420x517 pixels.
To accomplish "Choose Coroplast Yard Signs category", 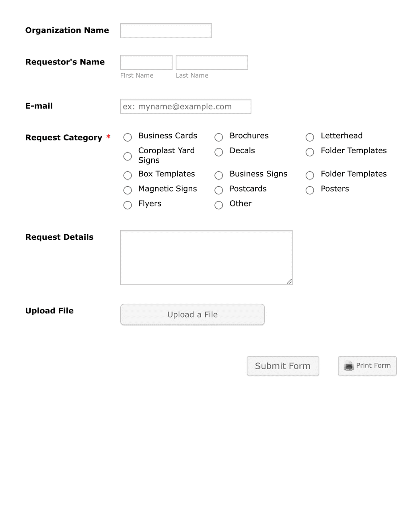I will click(128, 156).
